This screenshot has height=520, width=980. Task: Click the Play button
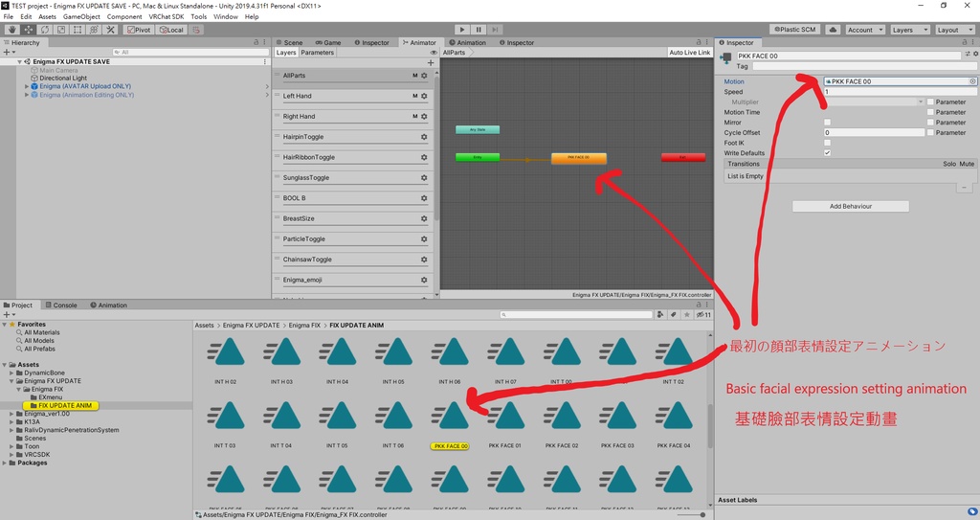click(462, 30)
